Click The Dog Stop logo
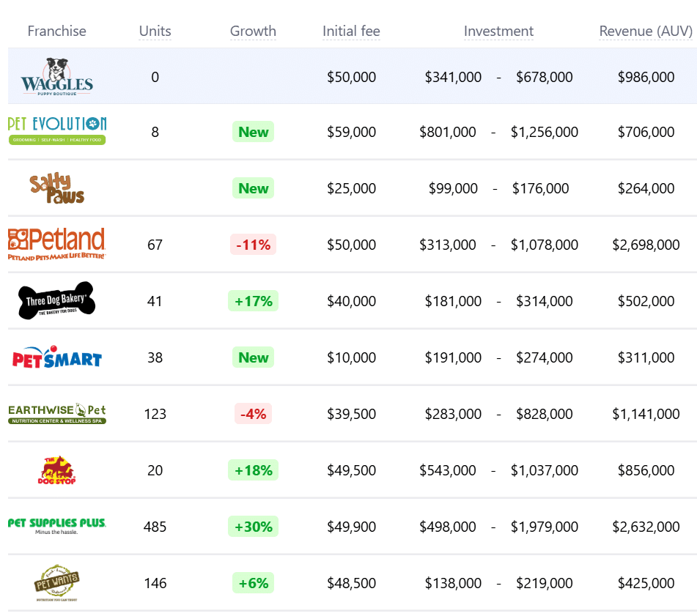697x616 pixels. (57, 470)
